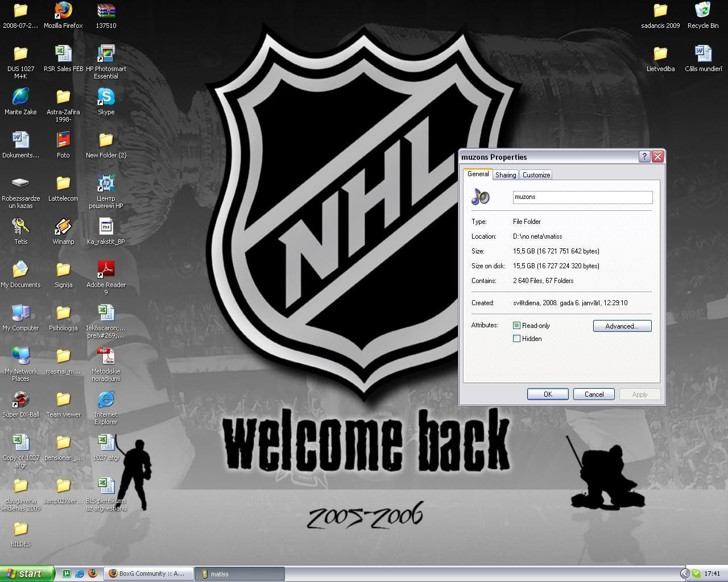Select the BILDES folder icon

[20, 534]
